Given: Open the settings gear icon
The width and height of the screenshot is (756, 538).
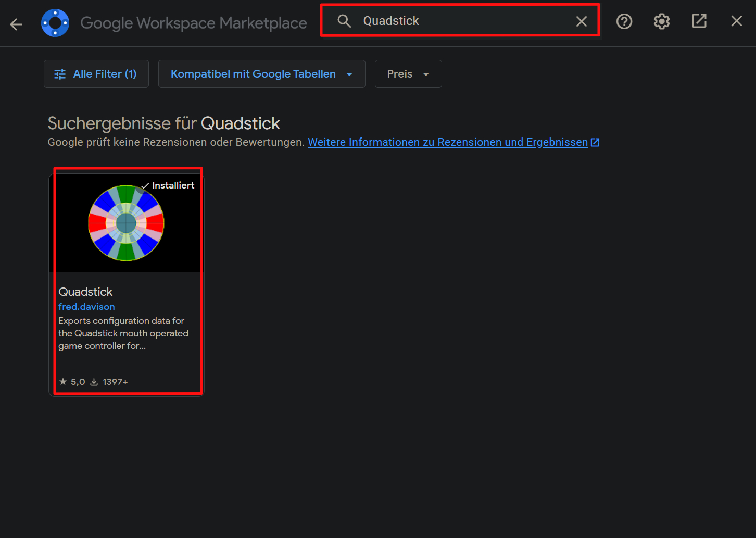Looking at the screenshot, I should pyautogui.click(x=661, y=21).
